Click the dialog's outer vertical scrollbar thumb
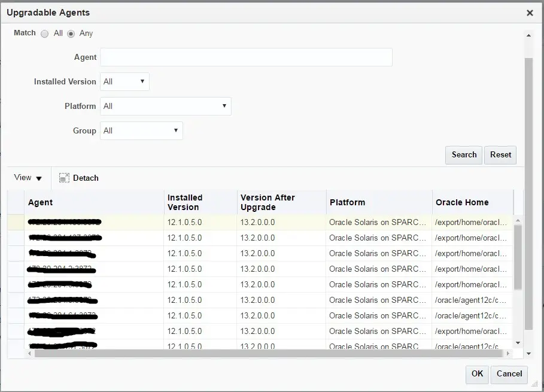Screen dimensions: 544x392 pos(528,193)
